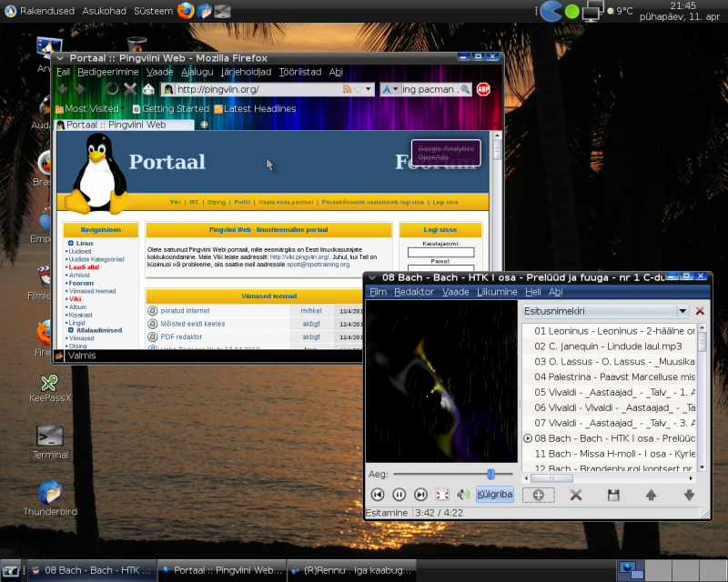This screenshot has width=728, height=582.
Task: Add an item to the playlist
Action: [538, 496]
